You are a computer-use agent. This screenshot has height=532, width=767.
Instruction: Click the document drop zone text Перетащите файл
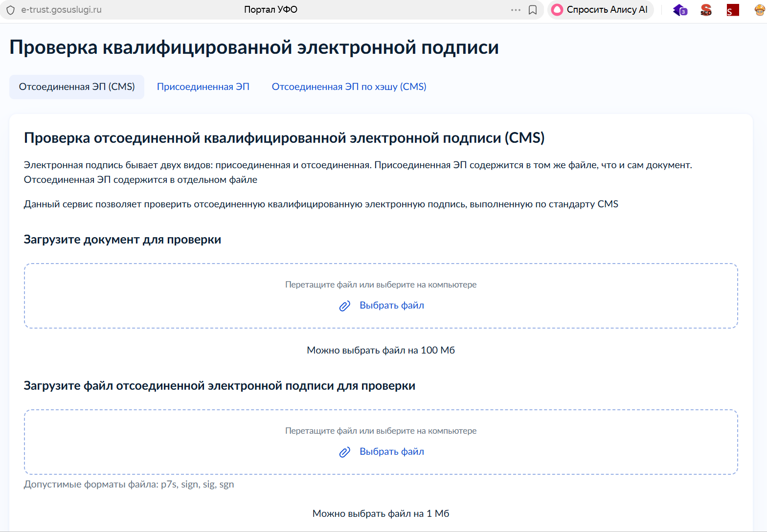coord(381,285)
